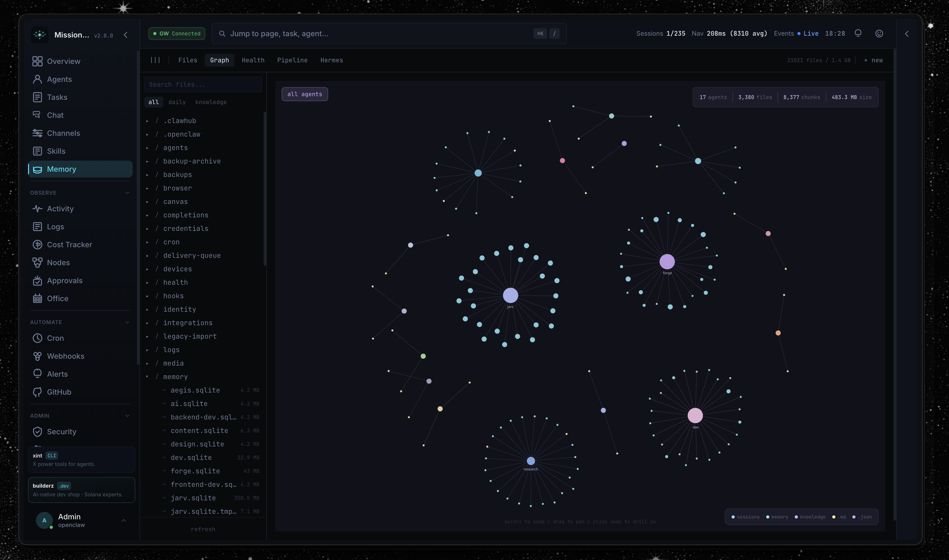949x560 pixels.
Task: Collapse the OBSERVE section chevron
Action: pos(127,193)
